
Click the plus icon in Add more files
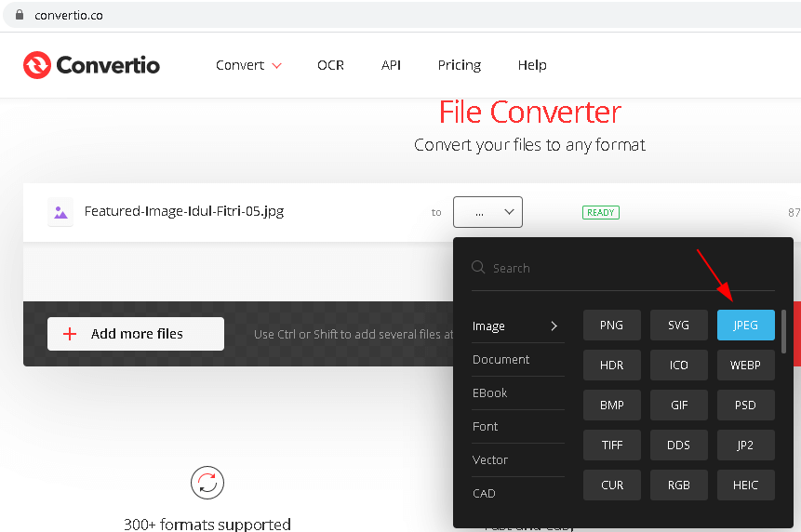coord(69,334)
